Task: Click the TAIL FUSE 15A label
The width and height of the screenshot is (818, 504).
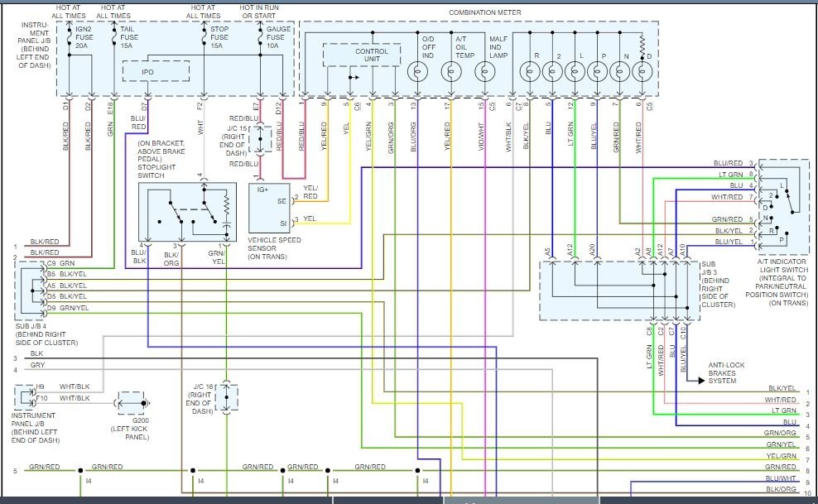Action: (129, 37)
